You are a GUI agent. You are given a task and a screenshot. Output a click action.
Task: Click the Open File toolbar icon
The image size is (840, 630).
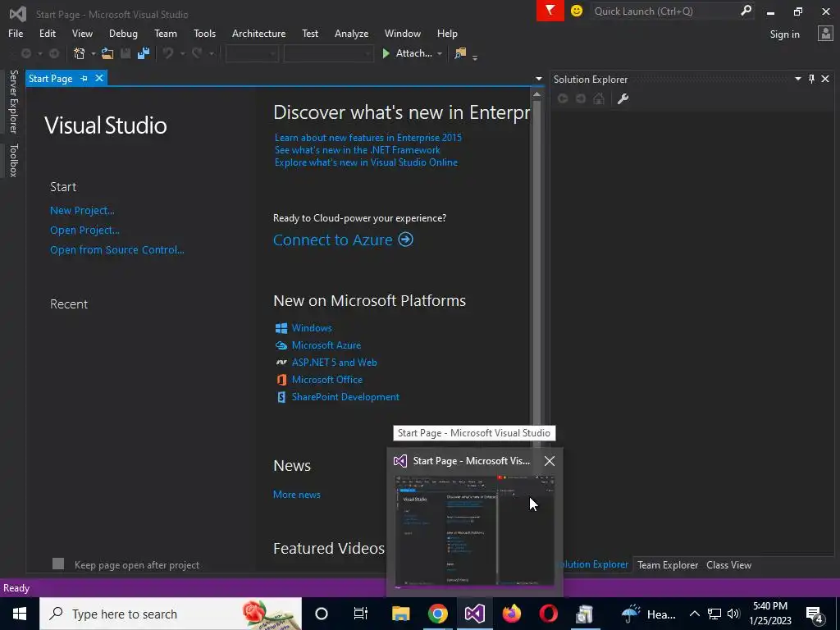[107, 53]
